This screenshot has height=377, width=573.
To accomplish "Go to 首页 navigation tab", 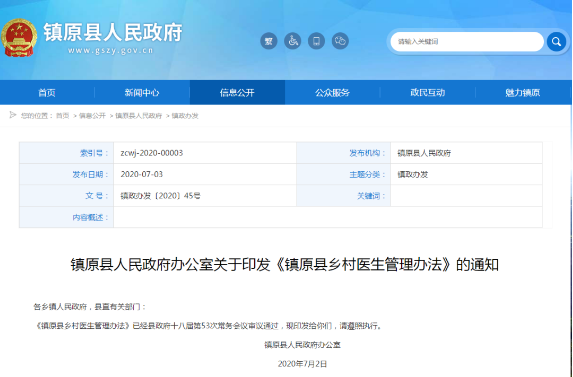I will [47, 92].
